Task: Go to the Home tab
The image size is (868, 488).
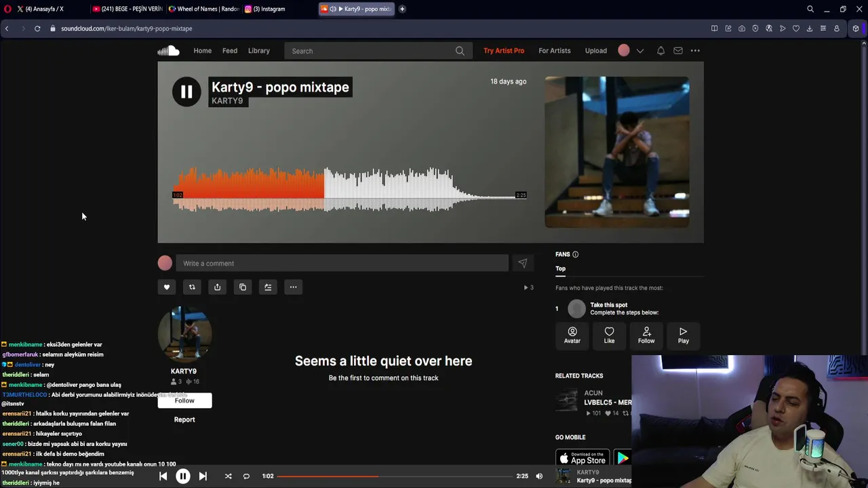Action: click(x=203, y=51)
